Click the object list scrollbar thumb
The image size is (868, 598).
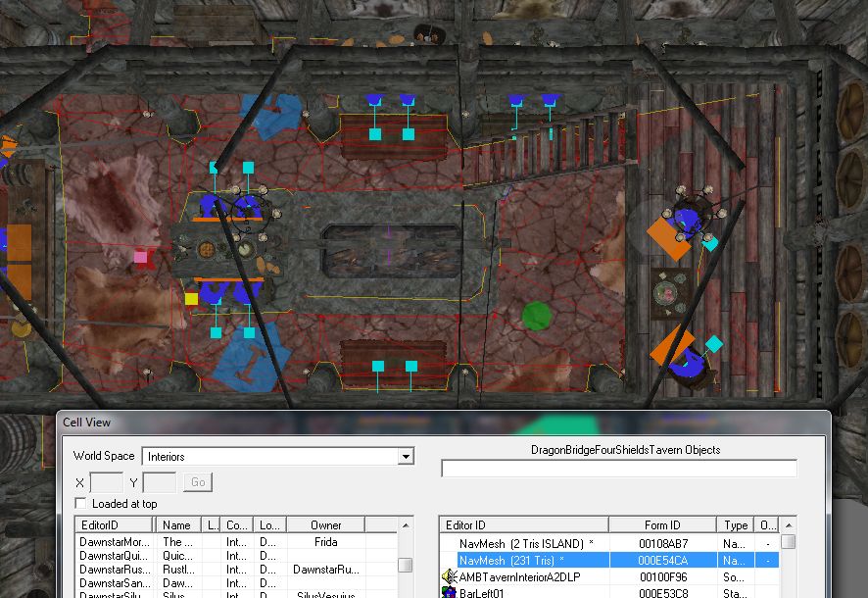pyautogui.click(x=789, y=541)
